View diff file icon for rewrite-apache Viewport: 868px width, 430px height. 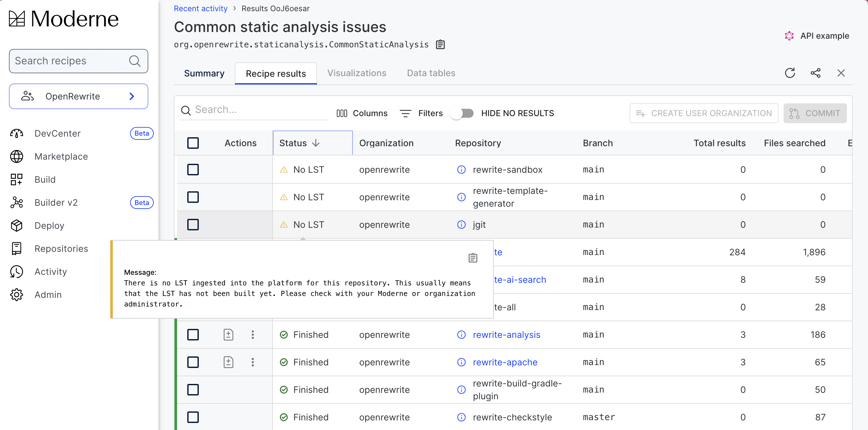click(x=229, y=362)
